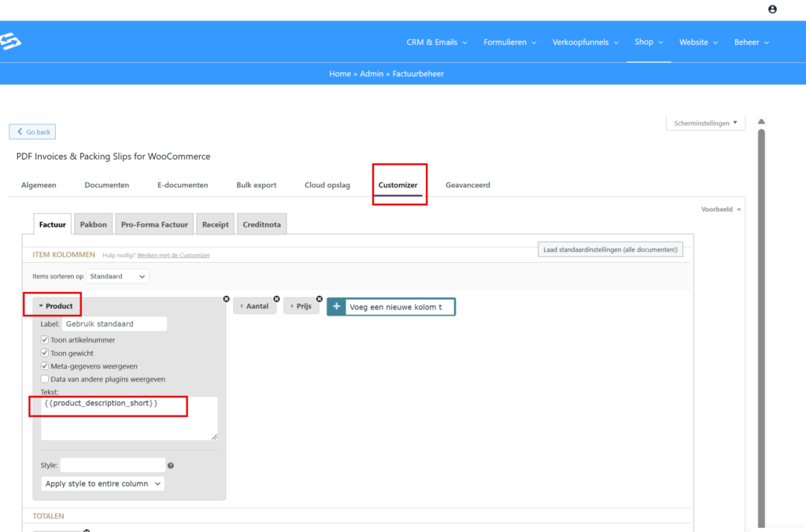Image resolution: width=806 pixels, height=532 pixels.
Task: Delete the Aantal column using its X
Action: pyautogui.click(x=276, y=299)
